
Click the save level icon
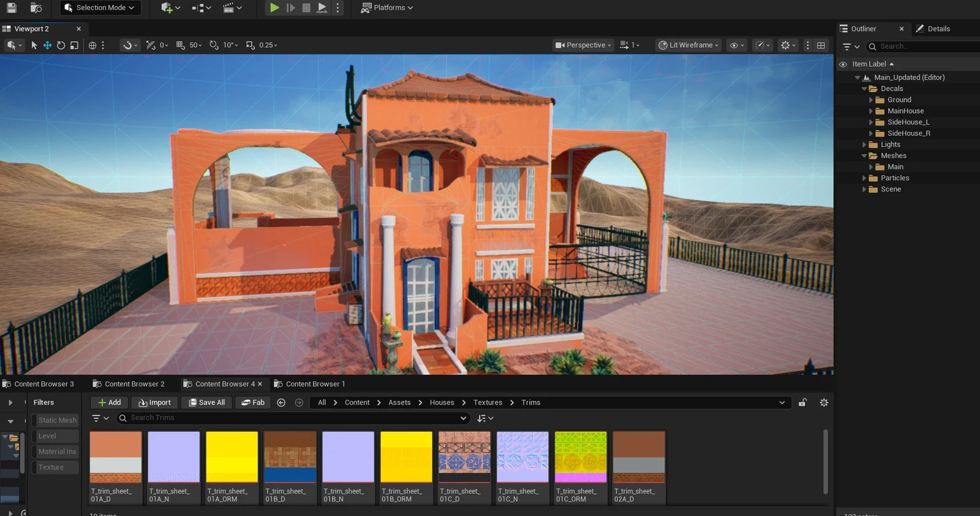tap(11, 8)
